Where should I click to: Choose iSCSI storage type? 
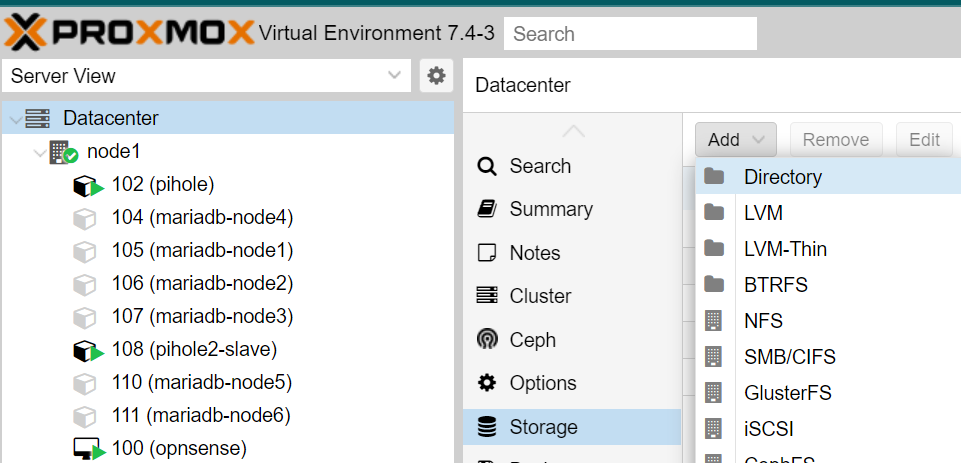pyautogui.click(x=829, y=428)
